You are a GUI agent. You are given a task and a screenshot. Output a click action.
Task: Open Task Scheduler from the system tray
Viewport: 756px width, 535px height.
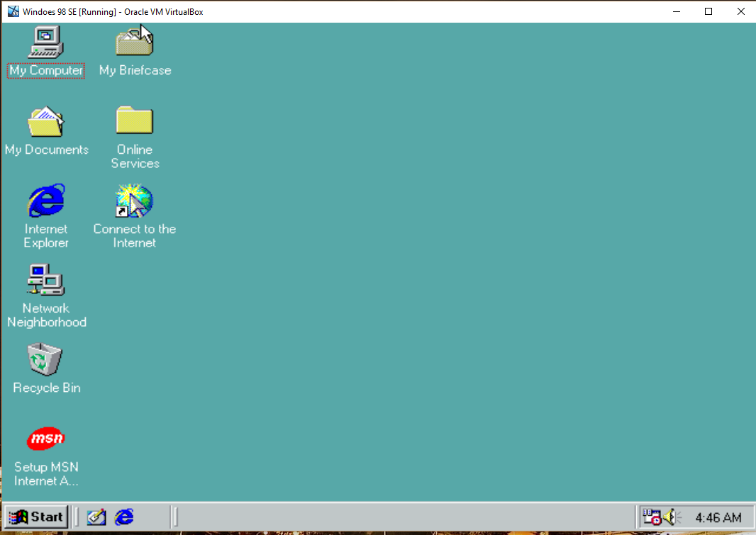pyautogui.click(x=653, y=517)
